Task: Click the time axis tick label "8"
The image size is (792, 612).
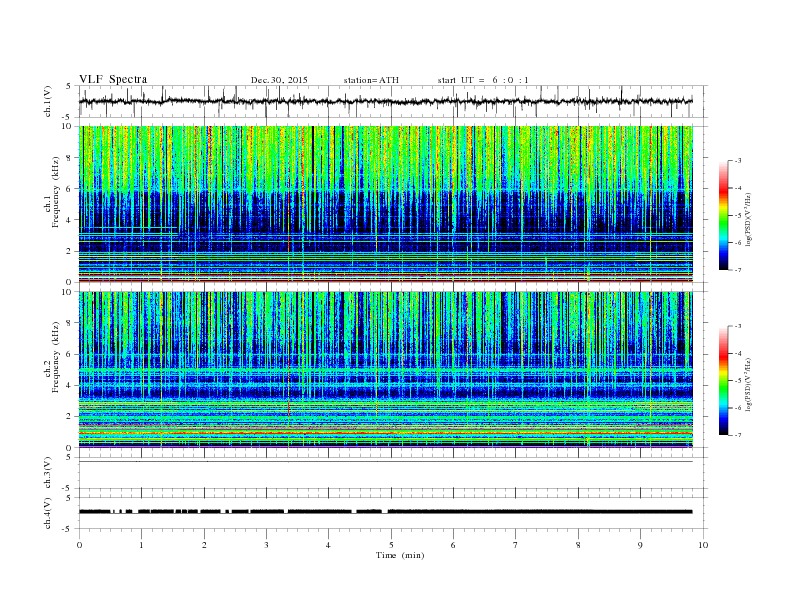Action: point(578,545)
